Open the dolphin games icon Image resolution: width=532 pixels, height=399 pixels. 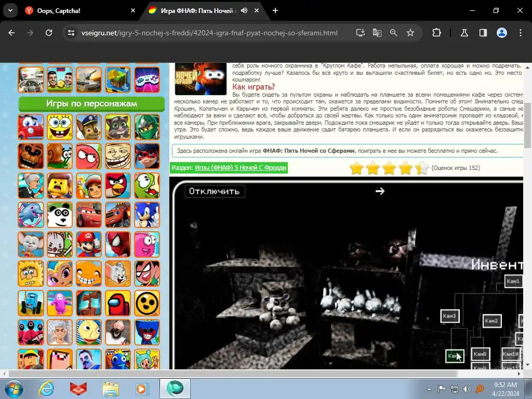point(31,215)
